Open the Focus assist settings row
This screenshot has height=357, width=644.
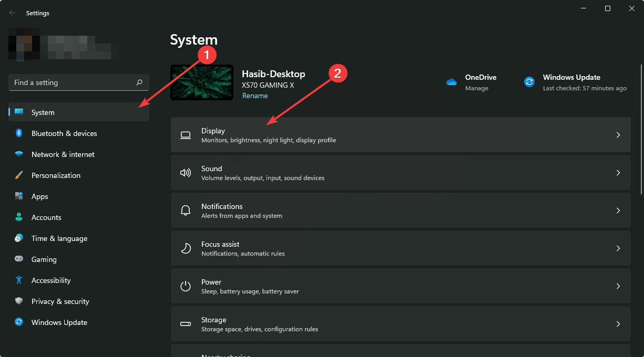(x=401, y=248)
